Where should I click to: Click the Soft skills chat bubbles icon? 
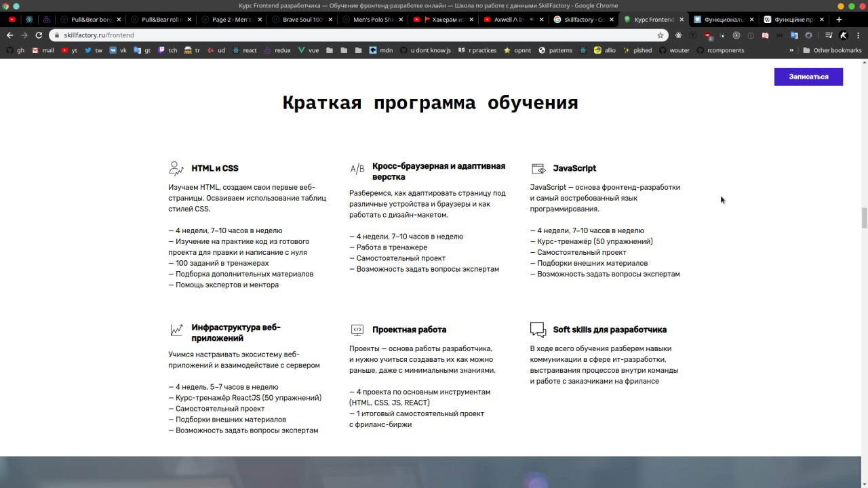point(538,330)
